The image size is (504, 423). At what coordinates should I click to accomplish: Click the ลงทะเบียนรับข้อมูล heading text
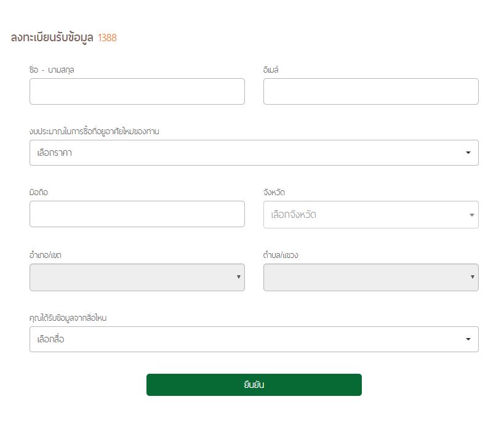click(x=52, y=38)
